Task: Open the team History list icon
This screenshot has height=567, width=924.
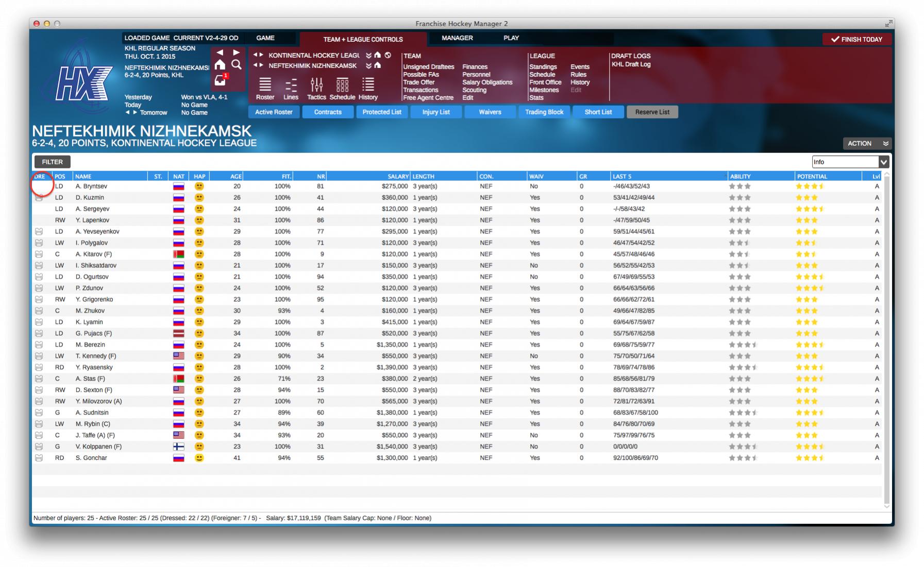Action: tap(368, 85)
